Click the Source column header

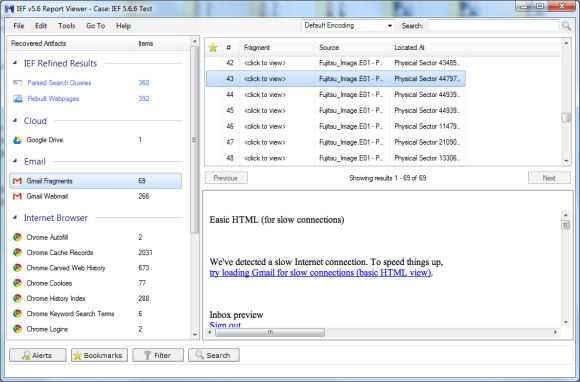pos(329,47)
